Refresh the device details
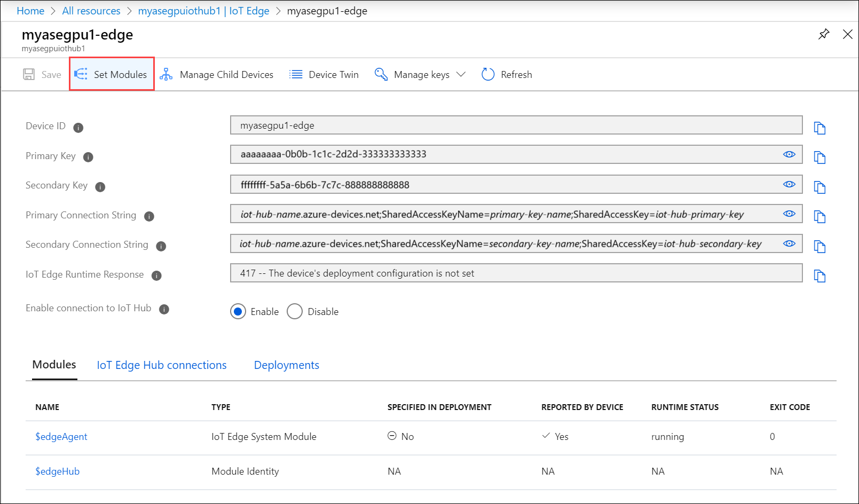The image size is (859, 504). pos(506,74)
